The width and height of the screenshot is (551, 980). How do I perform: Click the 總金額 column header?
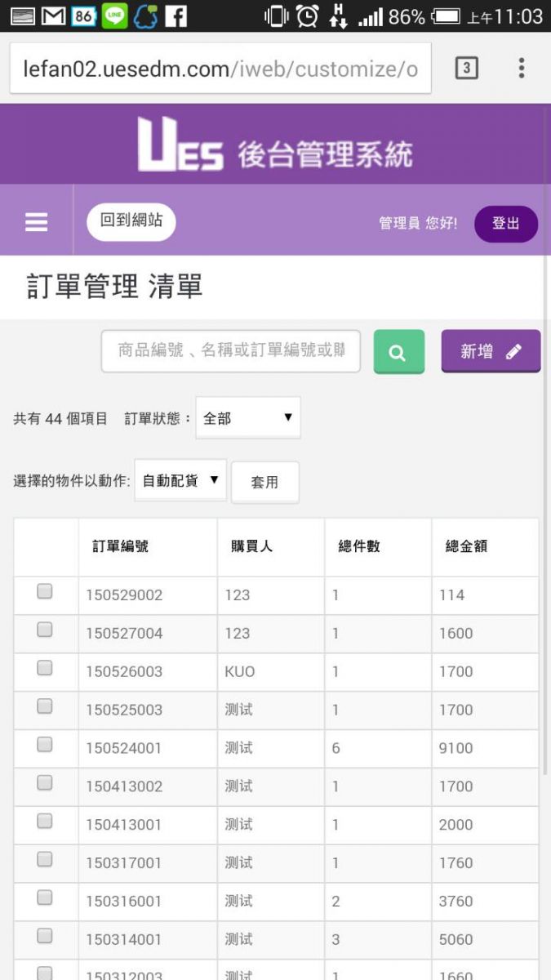(466, 546)
